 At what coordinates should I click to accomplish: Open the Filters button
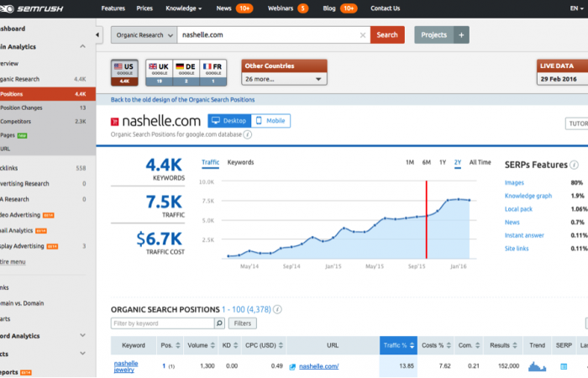pos(243,323)
